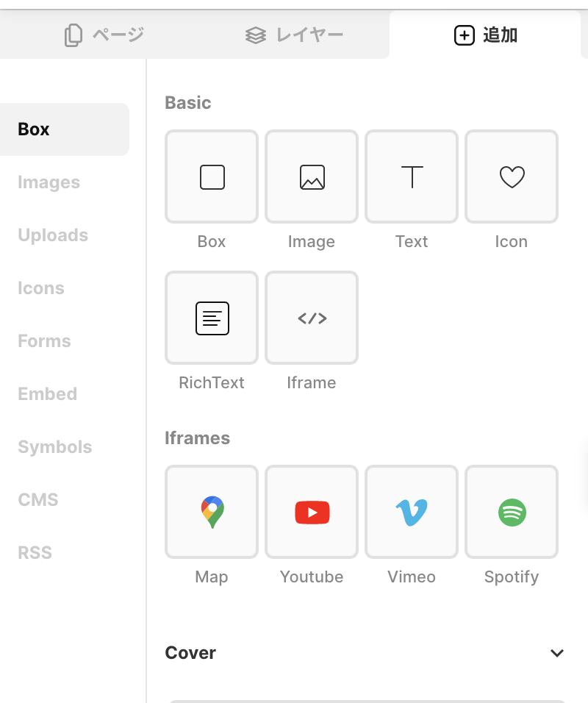Viewport: 588px width, 703px height.
Task: Select the Box category in sidebar
Action: [65, 129]
